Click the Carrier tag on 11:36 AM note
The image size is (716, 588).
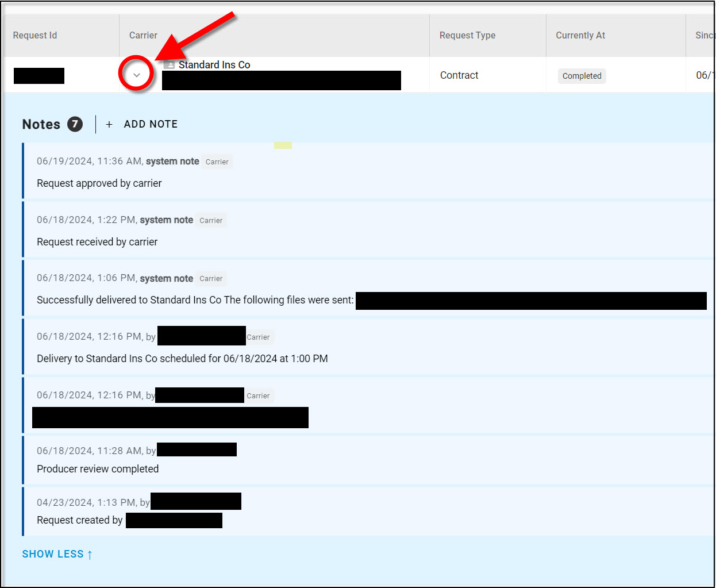tap(217, 162)
